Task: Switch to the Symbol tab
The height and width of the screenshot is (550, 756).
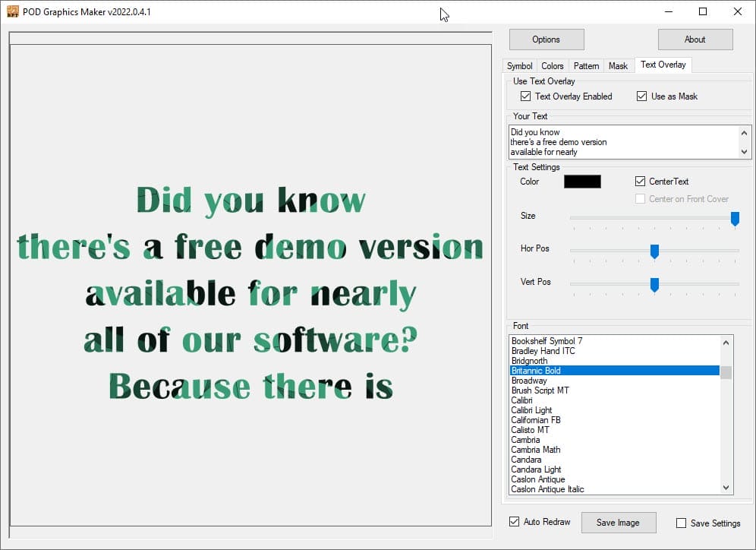Action: [x=520, y=66]
